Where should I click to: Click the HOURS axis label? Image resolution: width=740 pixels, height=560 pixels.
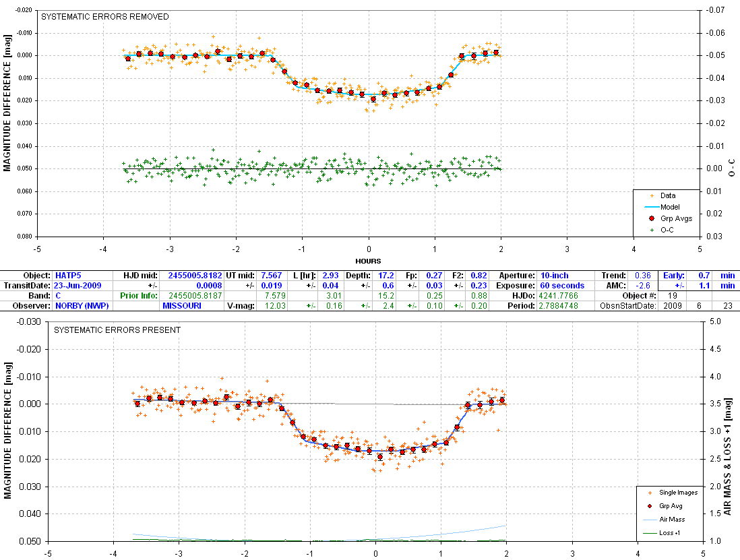369,261
